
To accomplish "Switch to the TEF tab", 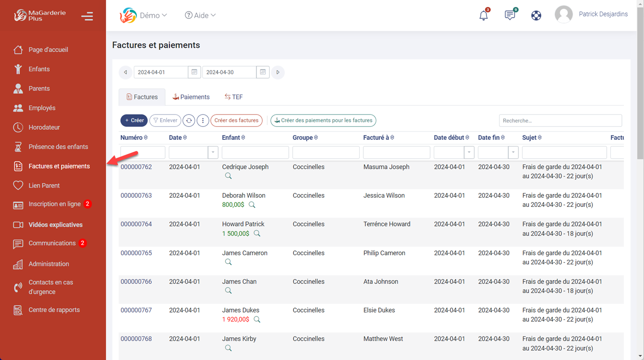I will (234, 97).
